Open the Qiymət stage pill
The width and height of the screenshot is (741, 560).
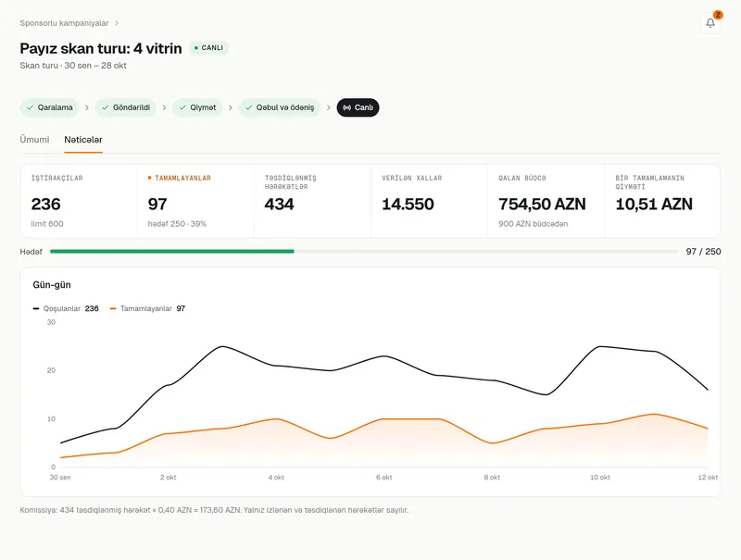197,107
